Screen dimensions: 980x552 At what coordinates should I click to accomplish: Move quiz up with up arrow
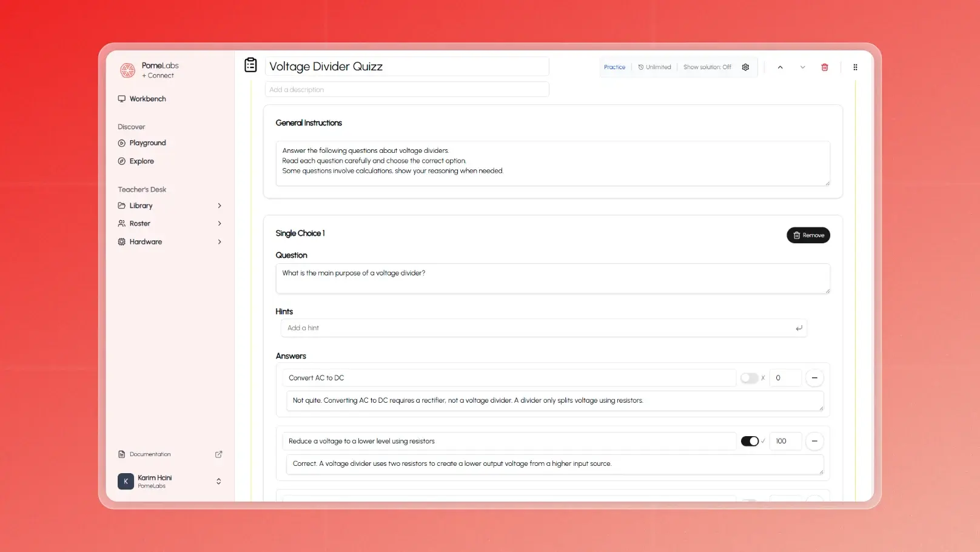point(780,67)
